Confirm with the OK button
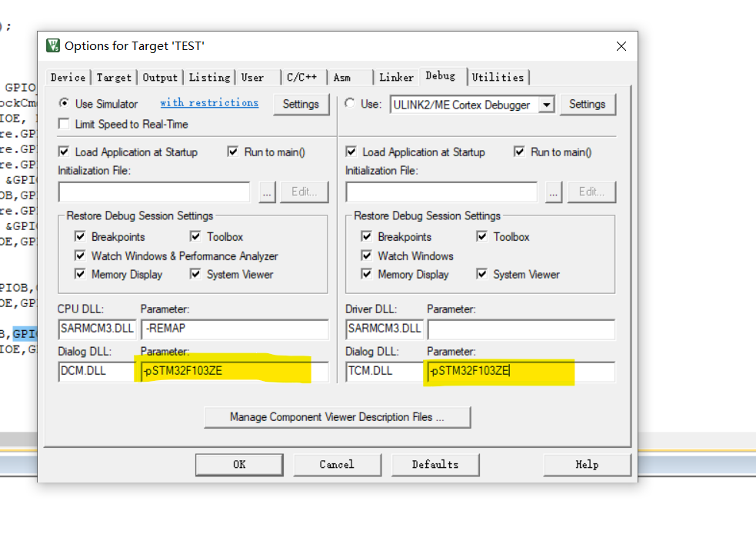756x551 pixels. click(239, 465)
